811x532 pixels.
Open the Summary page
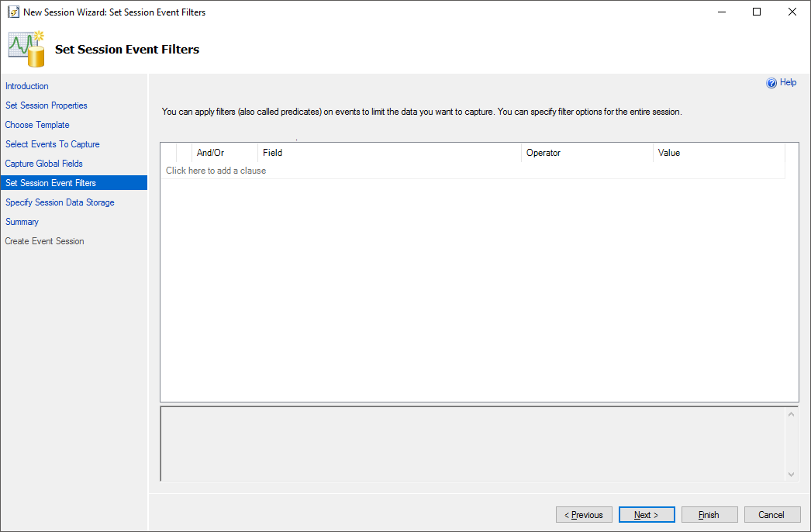point(22,222)
